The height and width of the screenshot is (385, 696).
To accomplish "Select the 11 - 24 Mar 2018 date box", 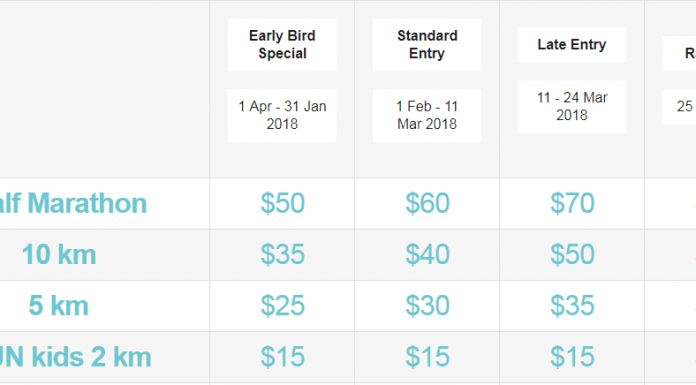I will click(572, 107).
